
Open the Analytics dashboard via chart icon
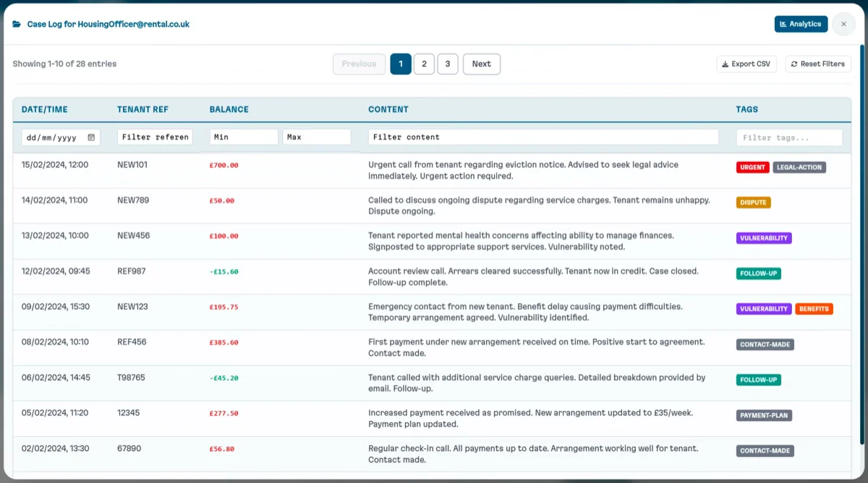click(x=784, y=23)
